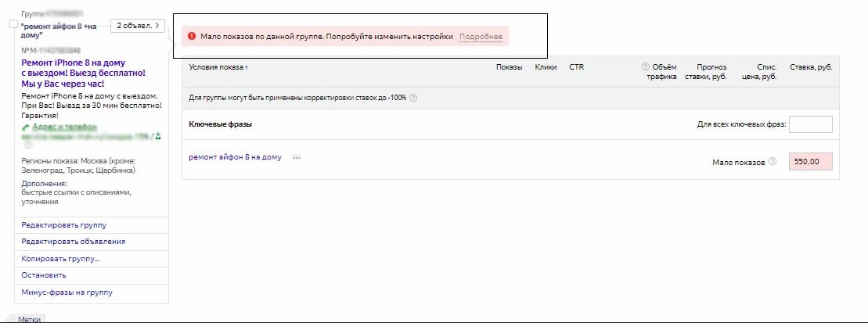This screenshot has height=323, width=868.
Task: Choose "Редактировать объявления"
Action: 73,242
